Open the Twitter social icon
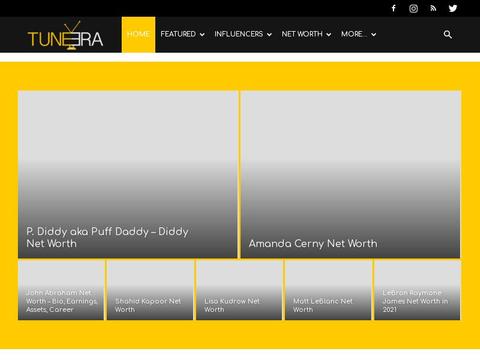Image resolution: width=480 pixels, height=360 pixels. point(453,8)
